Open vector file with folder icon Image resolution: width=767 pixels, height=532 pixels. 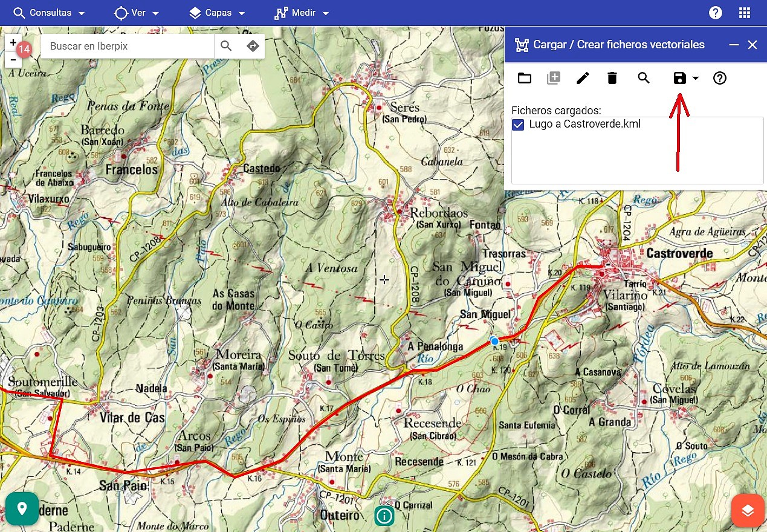click(525, 78)
